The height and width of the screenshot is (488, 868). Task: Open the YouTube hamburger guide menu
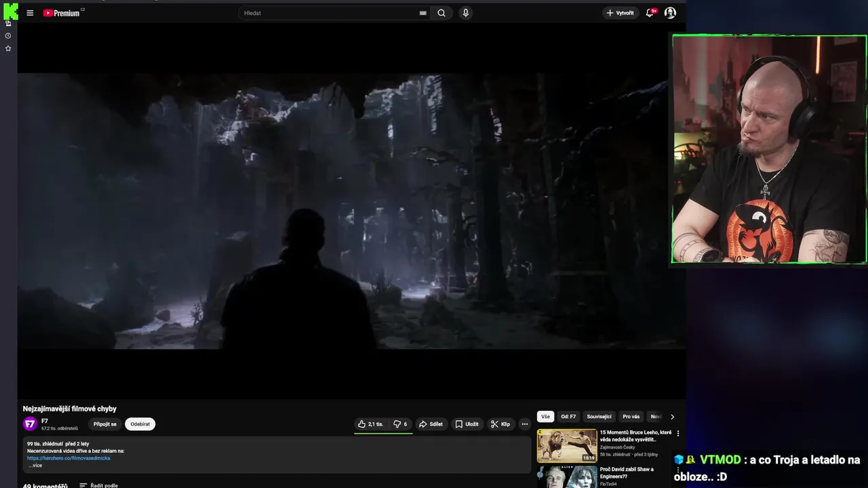coord(30,13)
